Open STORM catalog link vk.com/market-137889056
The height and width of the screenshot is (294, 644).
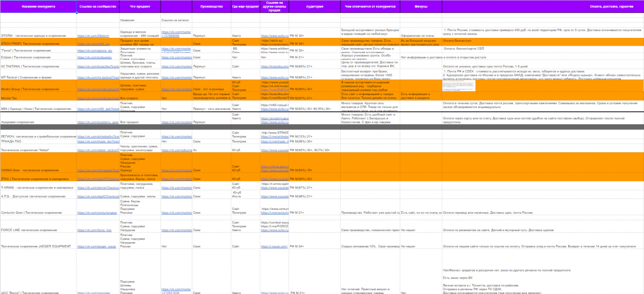click(176, 34)
